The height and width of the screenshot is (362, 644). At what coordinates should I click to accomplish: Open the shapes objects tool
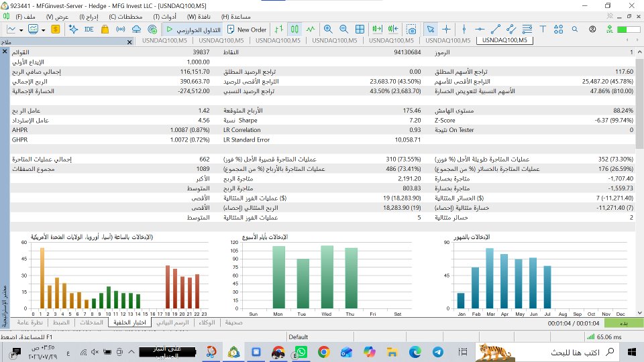559,29
